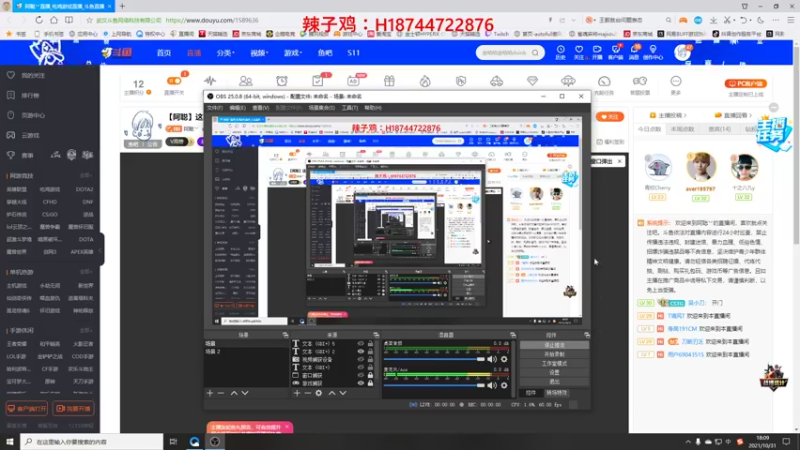The image size is (800, 450).
Task: Mute microphone/Aux speaker icon in OBS mixer
Action: [492, 385]
